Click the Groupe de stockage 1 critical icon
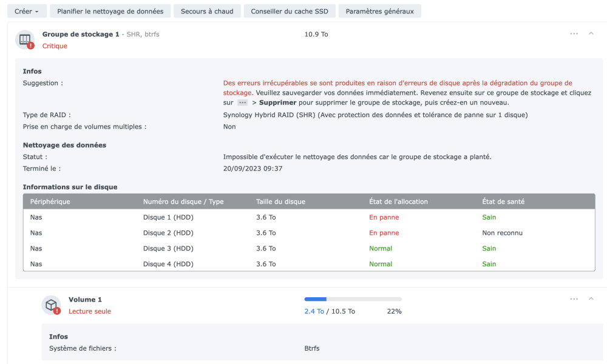 tap(25, 40)
